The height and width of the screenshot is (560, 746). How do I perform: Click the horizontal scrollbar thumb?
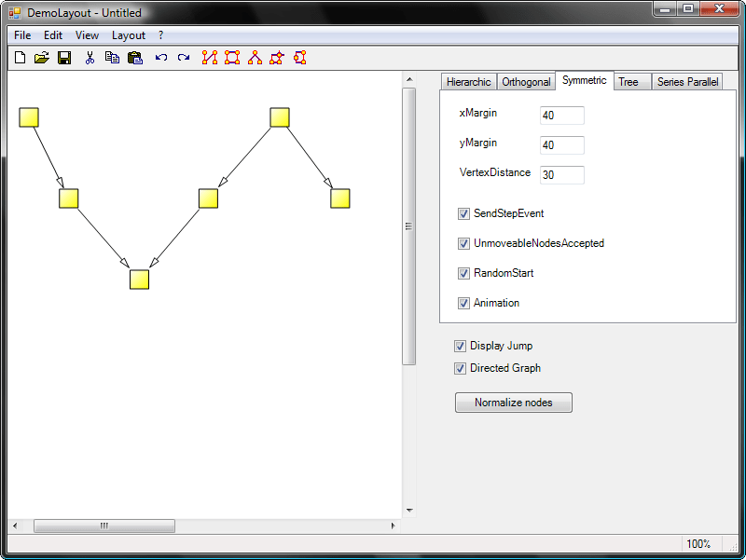104,526
